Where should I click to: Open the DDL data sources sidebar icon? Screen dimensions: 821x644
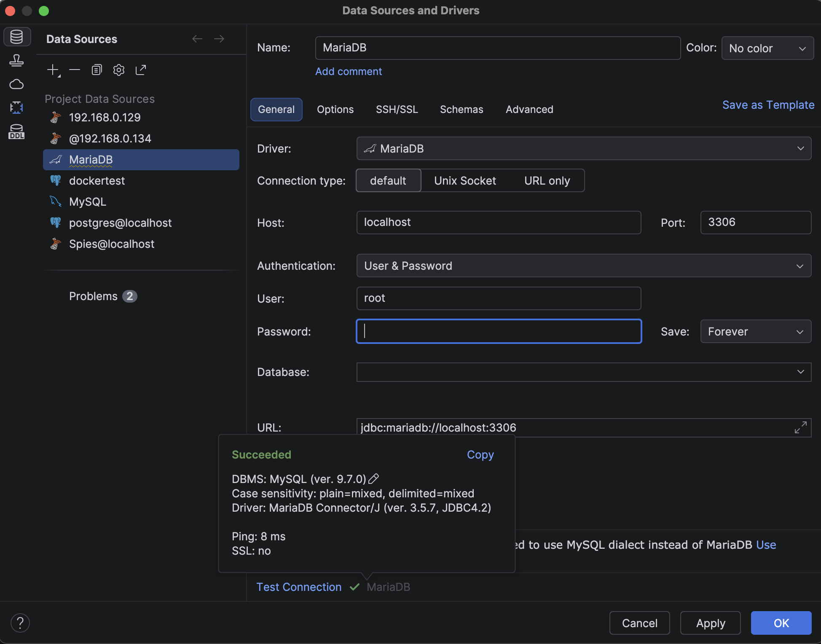point(17,132)
